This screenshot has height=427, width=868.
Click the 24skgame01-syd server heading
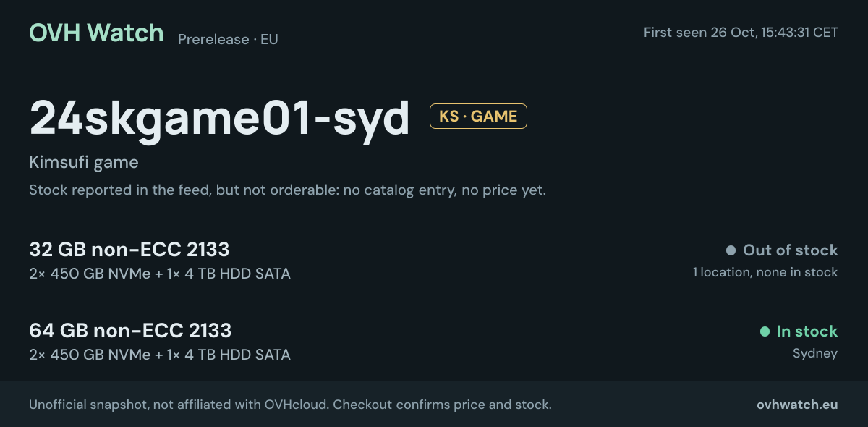point(219,117)
